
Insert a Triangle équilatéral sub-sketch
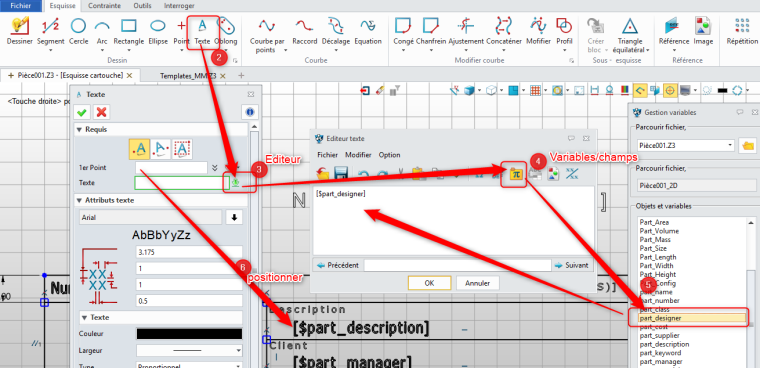pos(631,35)
